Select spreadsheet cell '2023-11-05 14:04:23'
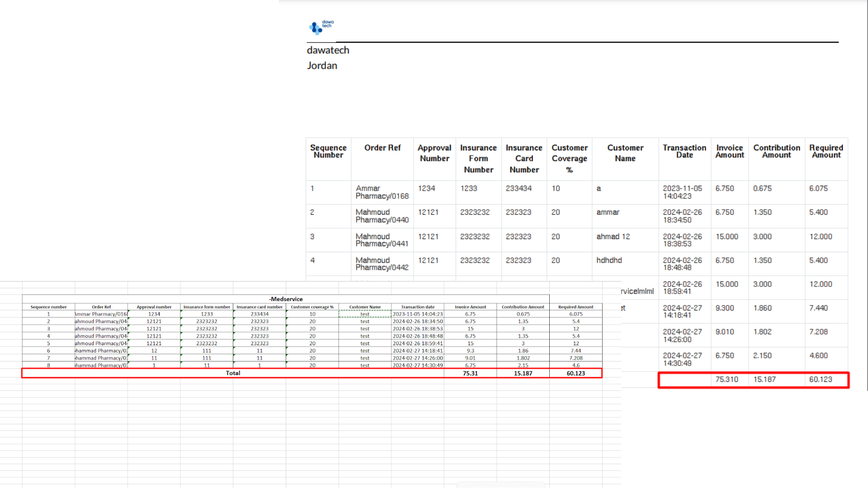 pos(417,314)
